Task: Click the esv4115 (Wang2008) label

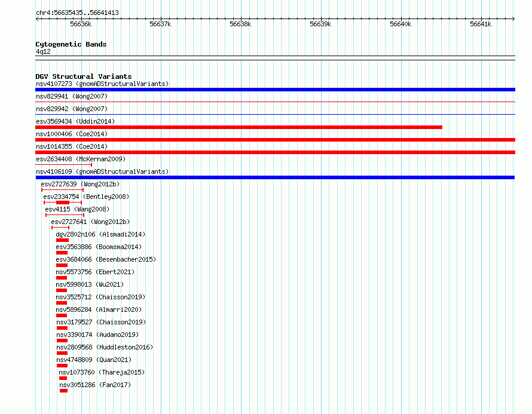Action: (77, 209)
